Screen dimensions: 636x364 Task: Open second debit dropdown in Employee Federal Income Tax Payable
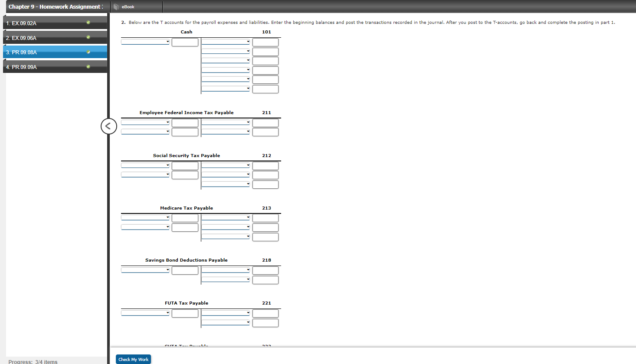point(145,131)
